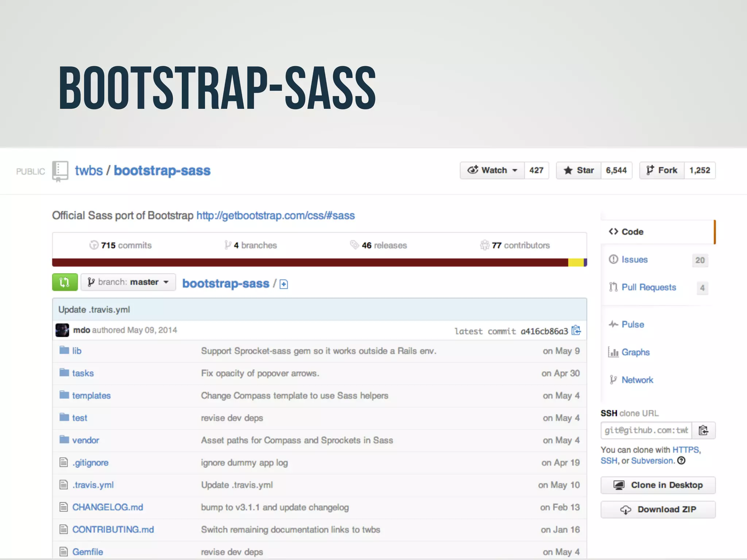The width and height of the screenshot is (747, 560).
Task: Select the Code tab in sidebar
Action: tap(658, 232)
